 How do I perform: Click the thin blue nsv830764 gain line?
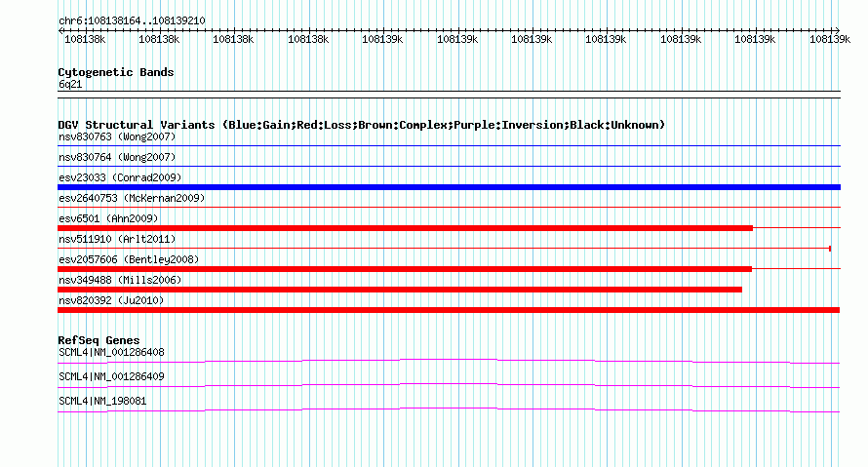[x=449, y=167]
